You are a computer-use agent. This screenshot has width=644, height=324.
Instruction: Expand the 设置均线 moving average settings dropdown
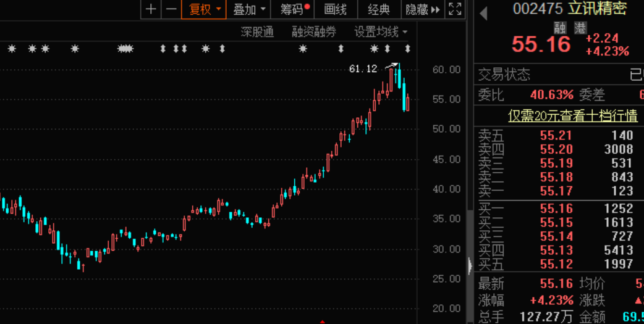click(381, 31)
